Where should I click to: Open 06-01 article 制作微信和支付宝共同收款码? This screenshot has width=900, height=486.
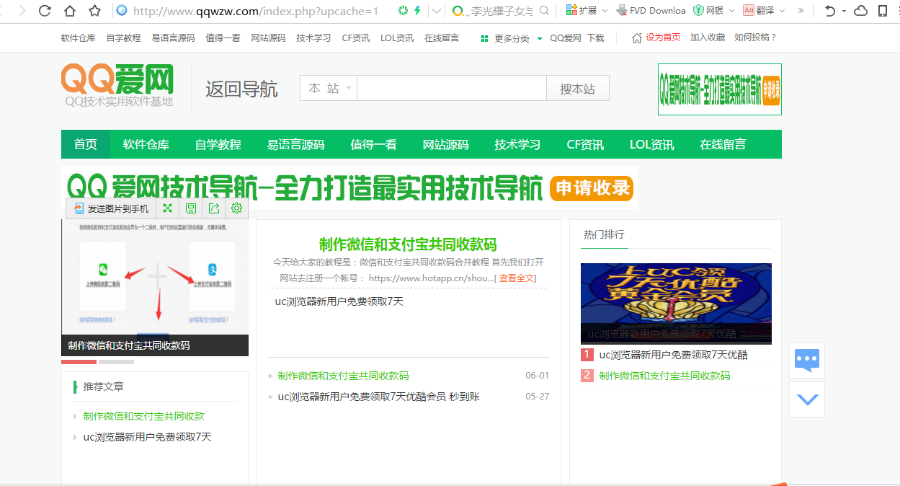pyautogui.click(x=343, y=376)
